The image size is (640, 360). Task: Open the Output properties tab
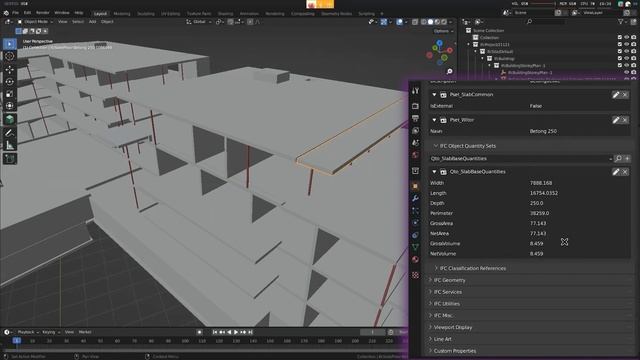click(415, 118)
